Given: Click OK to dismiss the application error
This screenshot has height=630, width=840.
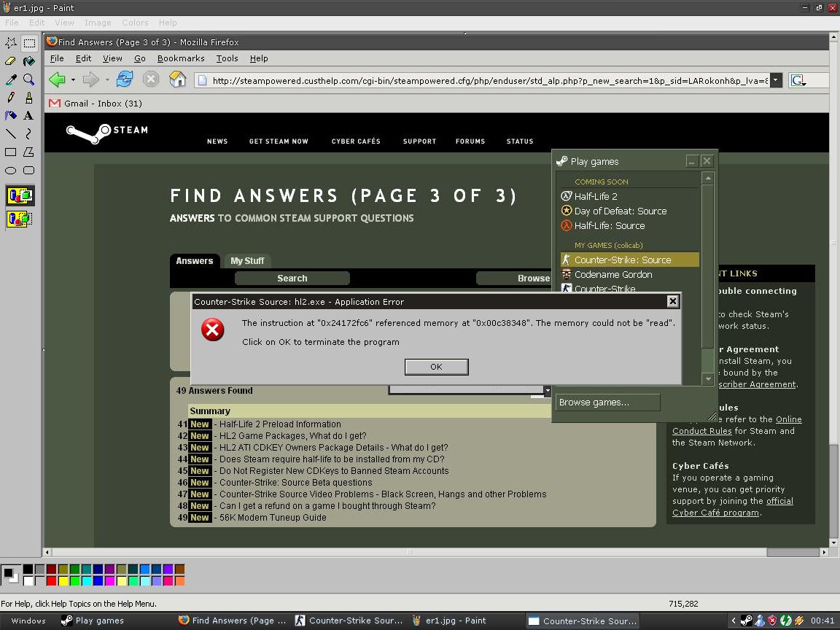Looking at the screenshot, I should click(x=436, y=367).
